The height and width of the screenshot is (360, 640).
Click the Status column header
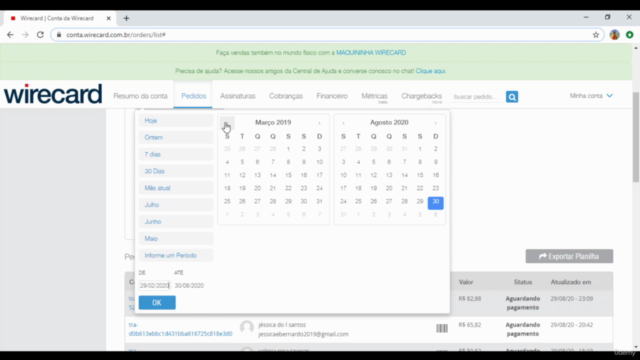(x=523, y=282)
